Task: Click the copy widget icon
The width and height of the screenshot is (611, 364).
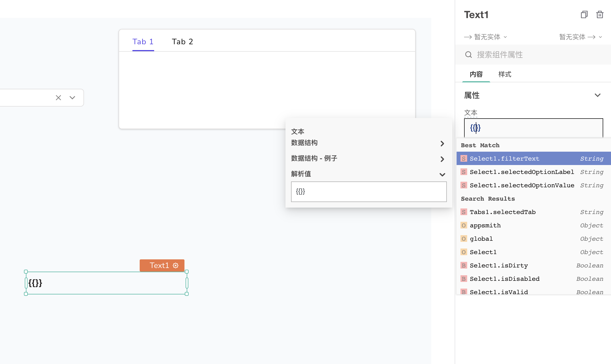Action: [x=584, y=14]
